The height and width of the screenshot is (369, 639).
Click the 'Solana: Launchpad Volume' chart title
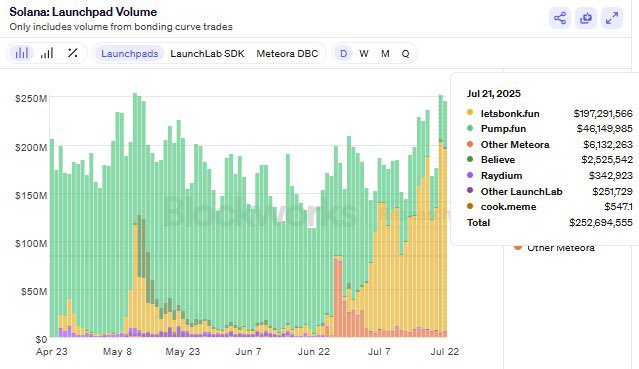(x=83, y=12)
